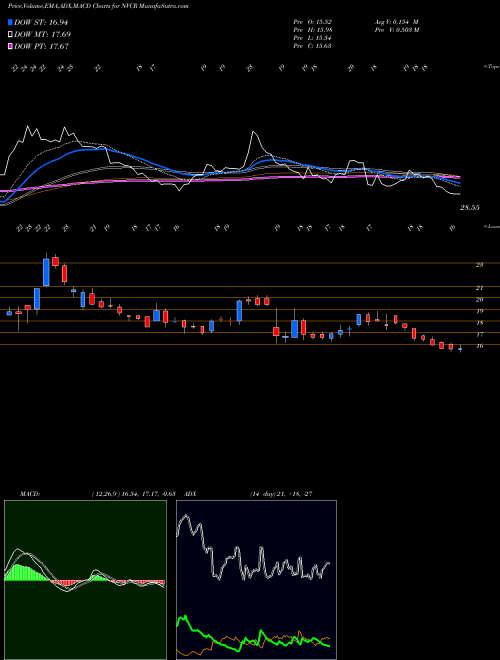The image size is (500, 660).
Task: Open the green MACD histogram panel
Action: (x=85, y=580)
